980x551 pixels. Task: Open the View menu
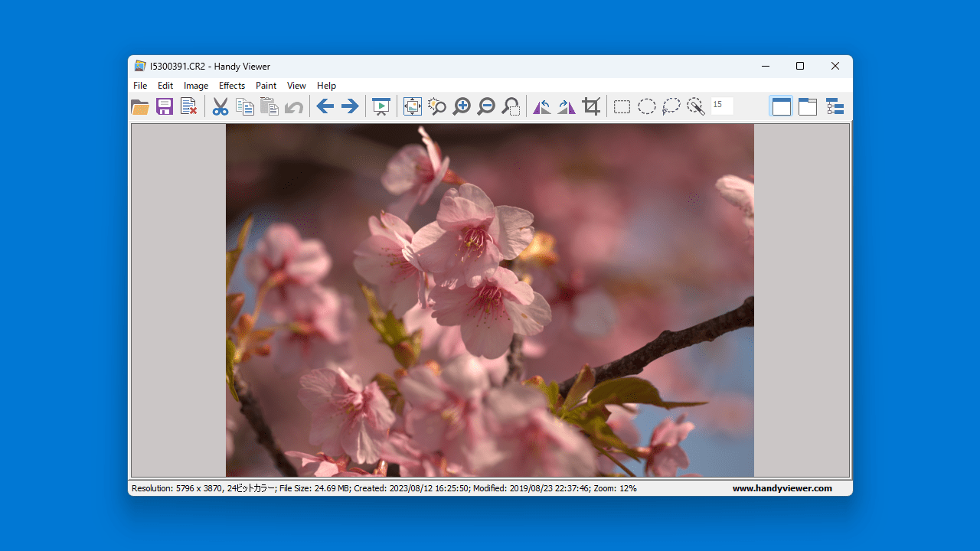[x=296, y=86]
